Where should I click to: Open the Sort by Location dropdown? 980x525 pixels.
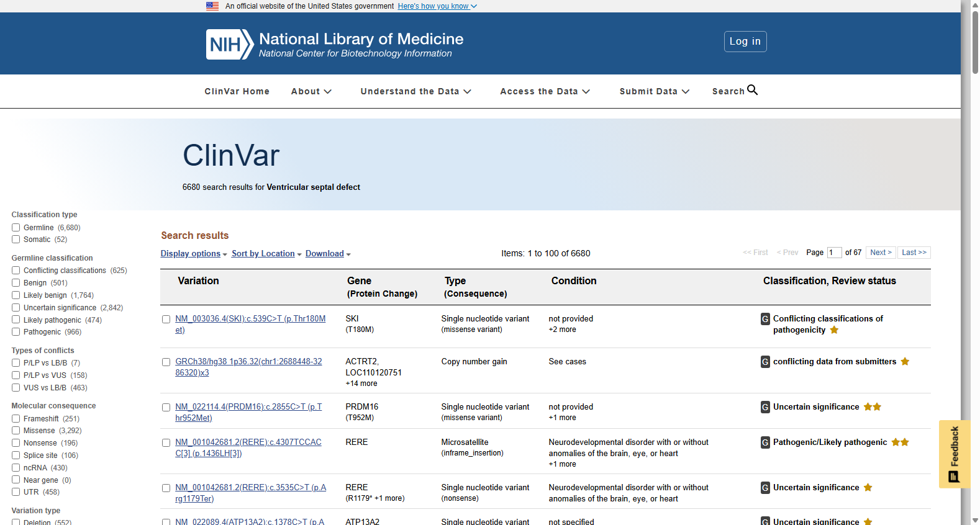266,254
